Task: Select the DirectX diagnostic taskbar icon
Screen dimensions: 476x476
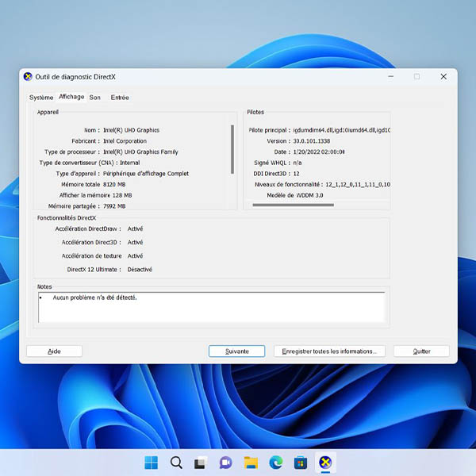Action: [x=325, y=463]
